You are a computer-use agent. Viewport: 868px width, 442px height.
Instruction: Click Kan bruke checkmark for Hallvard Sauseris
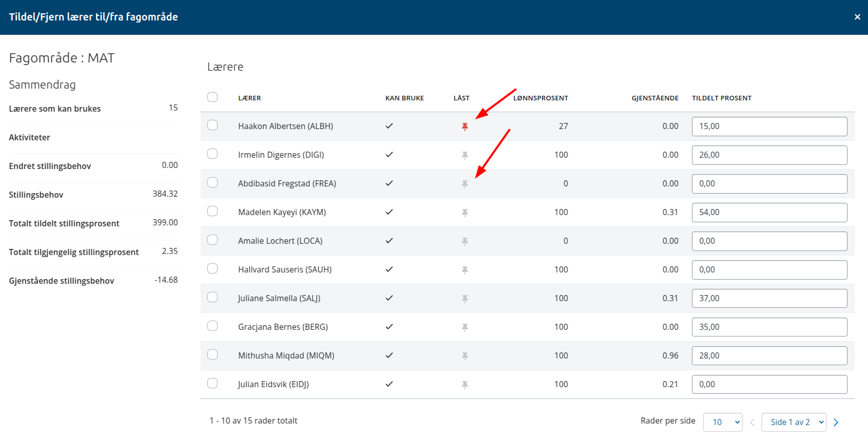(389, 269)
